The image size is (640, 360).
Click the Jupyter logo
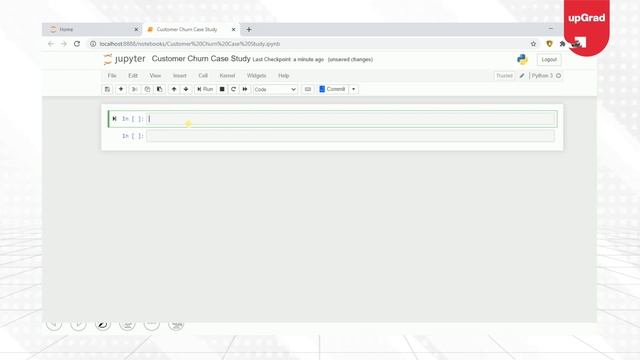click(x=124, y=59)
